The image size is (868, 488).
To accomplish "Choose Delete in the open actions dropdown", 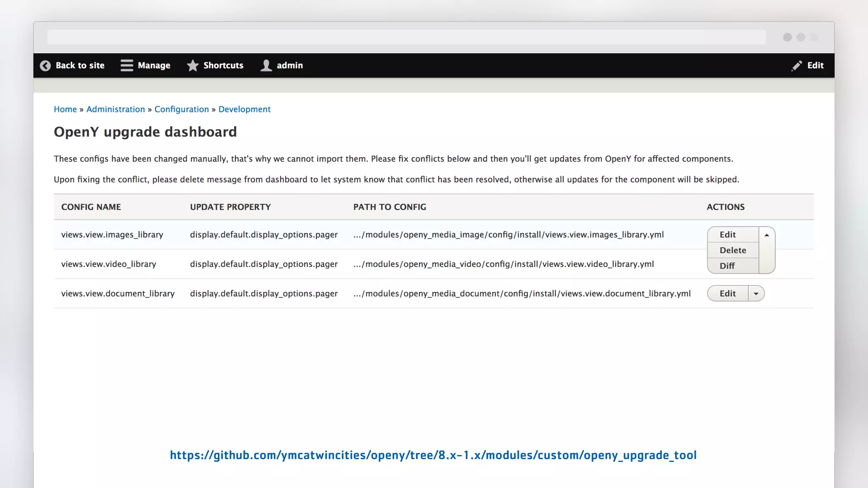I will click(x=733, y=250).
